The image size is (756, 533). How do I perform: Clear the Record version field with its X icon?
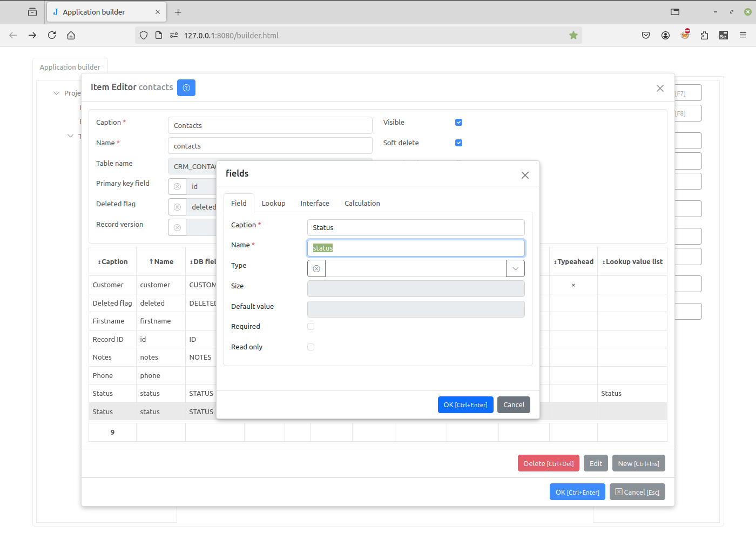pos(177,228)
